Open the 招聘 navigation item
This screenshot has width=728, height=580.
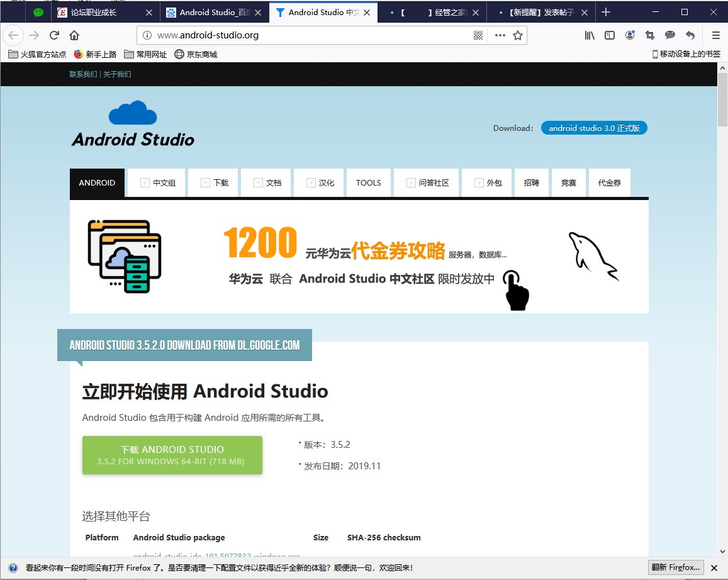point(532,183)
